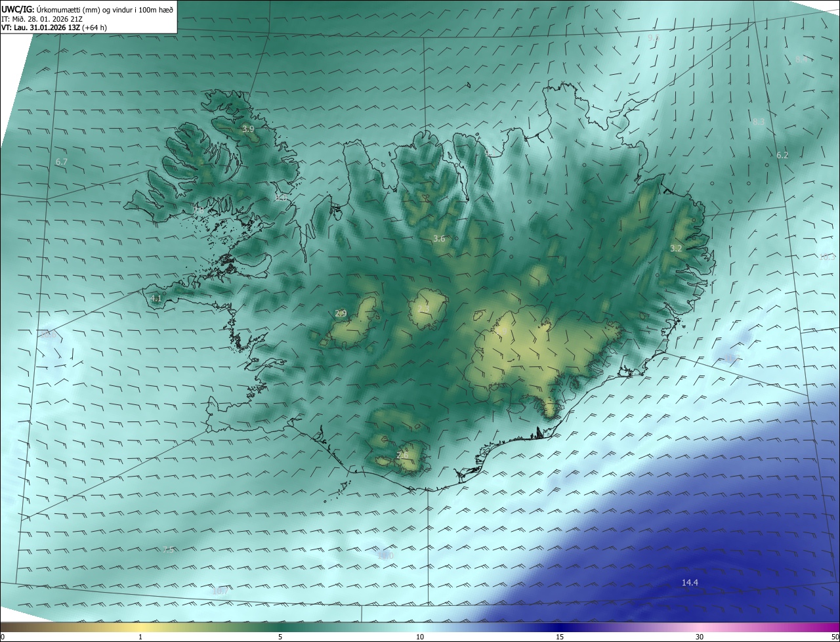Click the 3.6 value label in north Iceland
840x642 pixels.
coord(439,239)
